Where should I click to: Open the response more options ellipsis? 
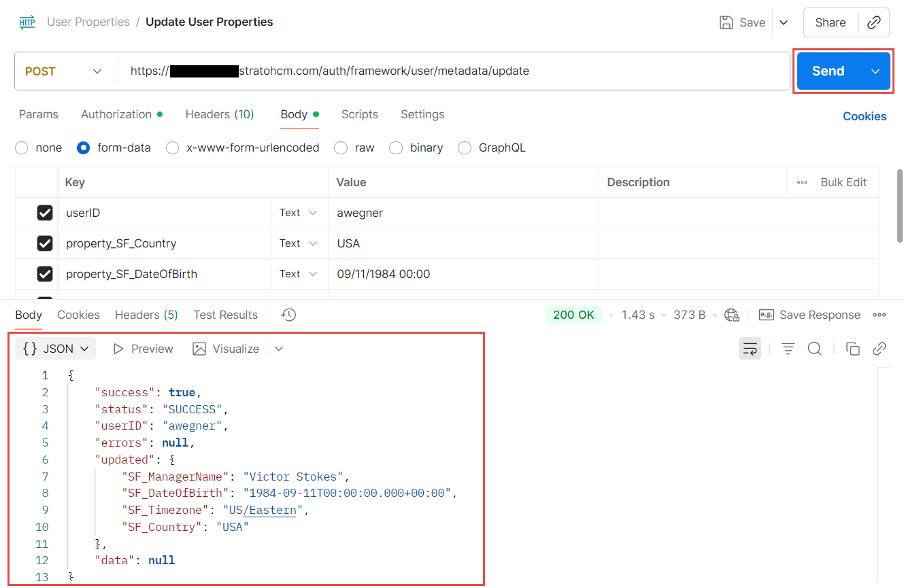pyautogui.click(x=880, y=315)
